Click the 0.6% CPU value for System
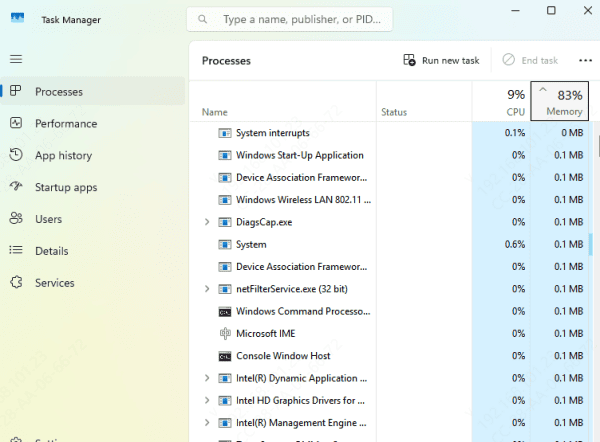This screenshot has height=442, width=600. [515, 244]
